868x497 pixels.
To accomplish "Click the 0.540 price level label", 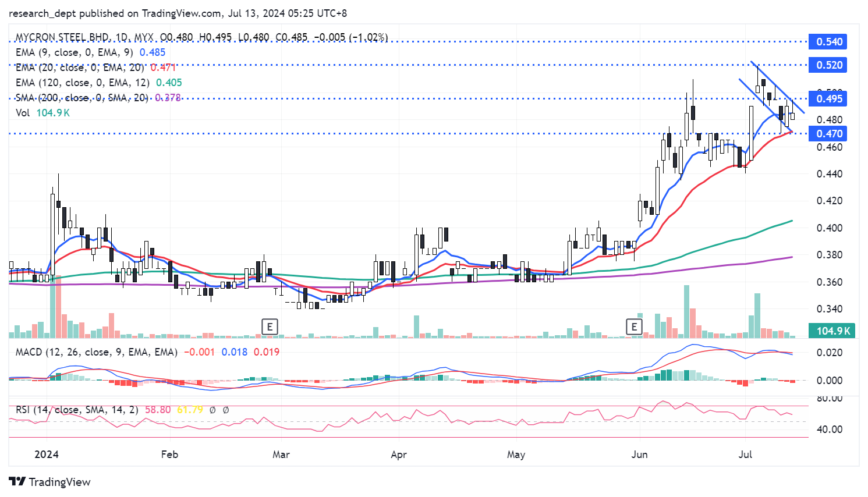I will (x=829, y=42).
